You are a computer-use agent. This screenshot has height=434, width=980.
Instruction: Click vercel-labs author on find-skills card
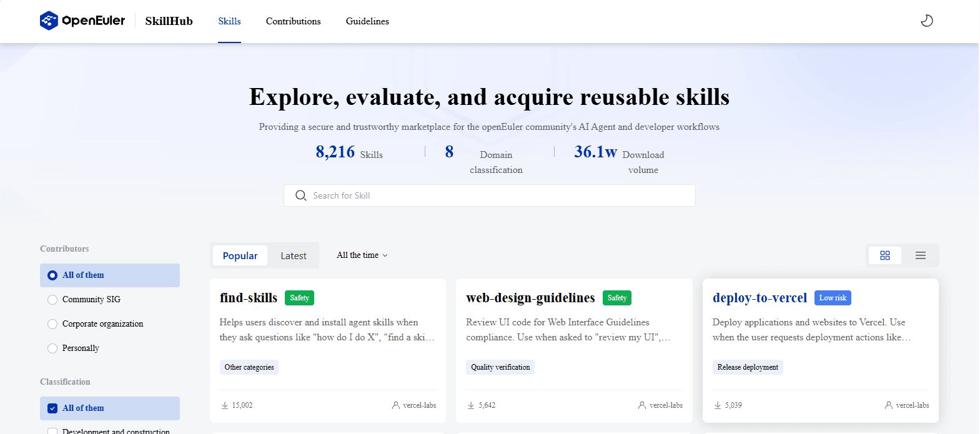420,405
